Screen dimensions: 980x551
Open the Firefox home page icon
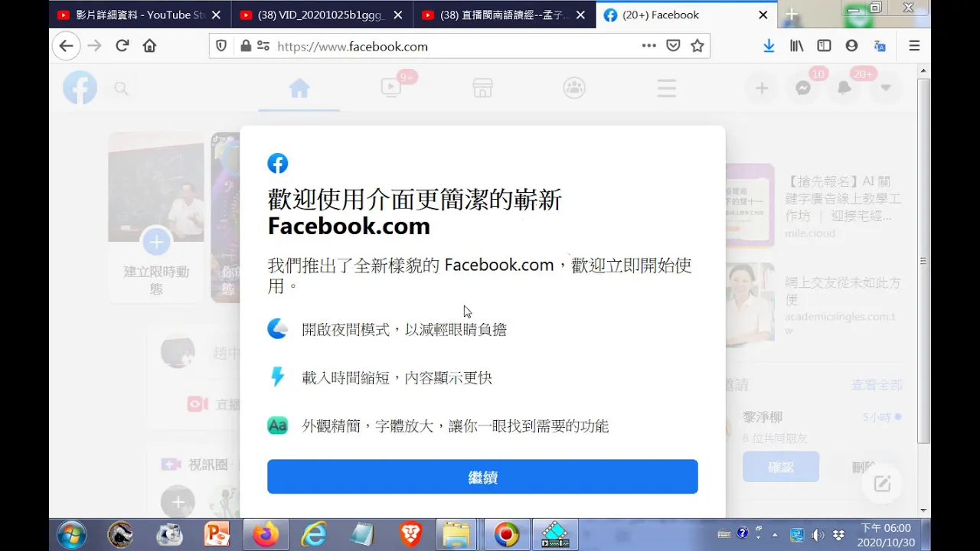point(149,46)
